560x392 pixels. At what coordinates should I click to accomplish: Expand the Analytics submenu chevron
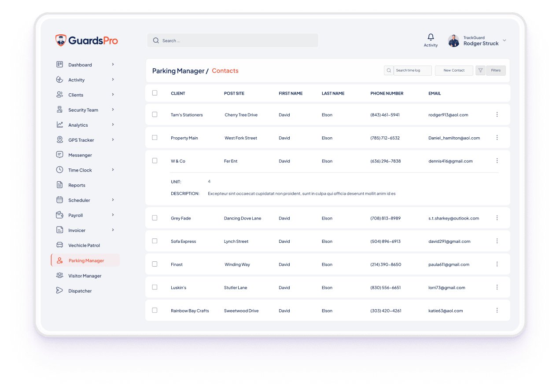pyautogui.click(x=113, y=125)
